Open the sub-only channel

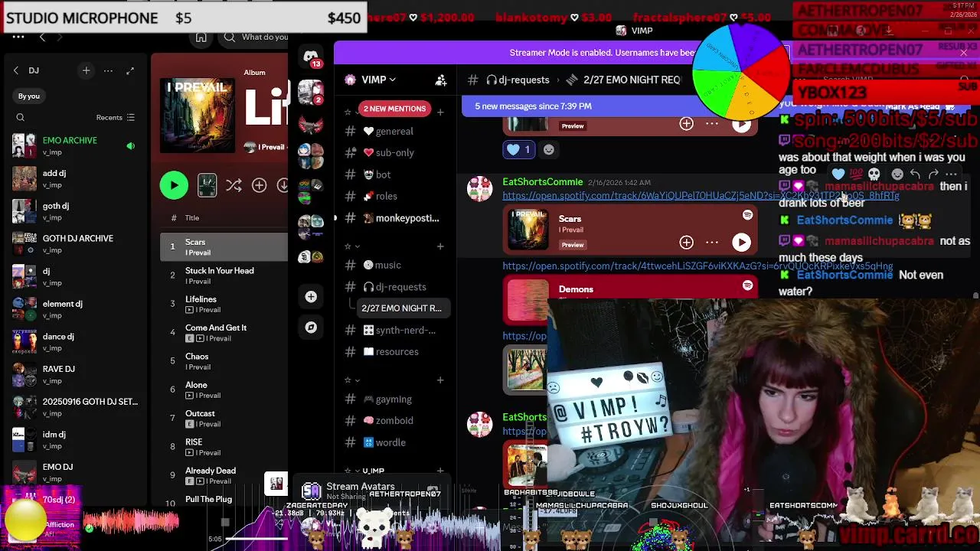click(x=394, y=153)
